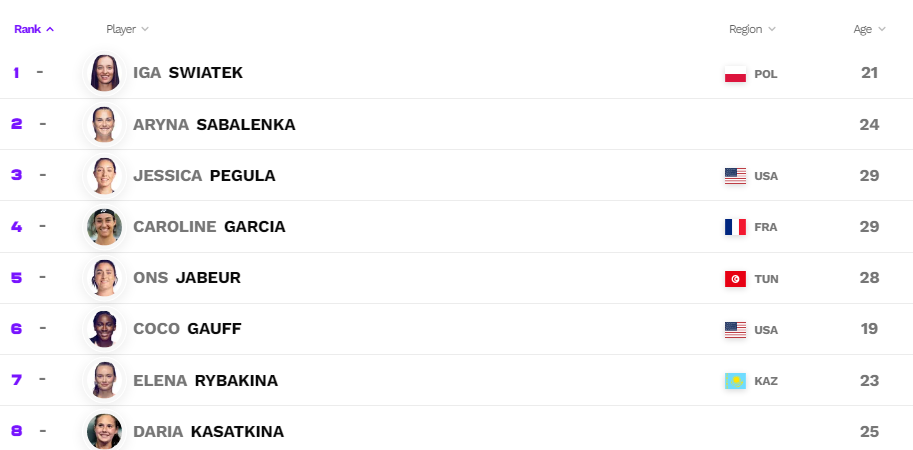Sort the table by Age column
This screenshot has height=450, width=913.
pos(869,29)
